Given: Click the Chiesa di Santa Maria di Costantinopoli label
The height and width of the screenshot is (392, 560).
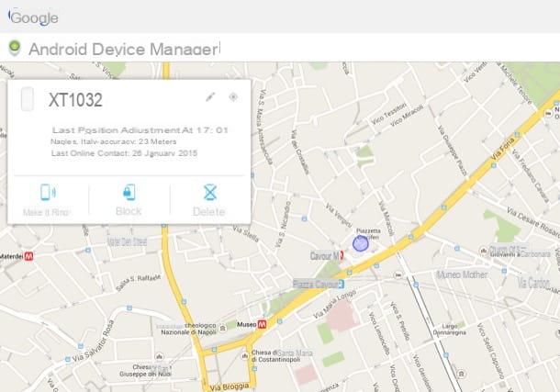Looking at the screenshot, I should click(x=282, y=356).
